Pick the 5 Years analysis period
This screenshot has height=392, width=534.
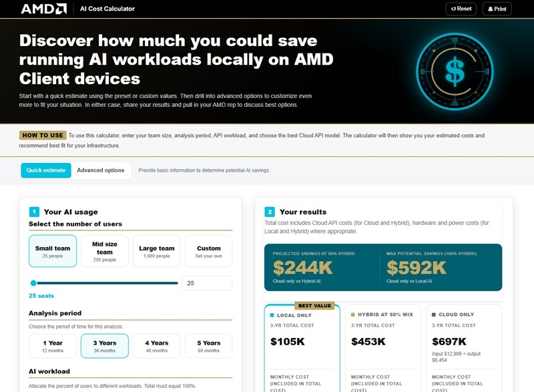tap(209, 346)
